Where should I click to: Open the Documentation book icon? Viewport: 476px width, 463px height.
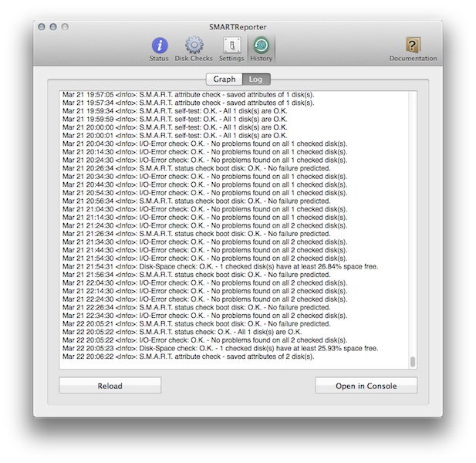coord(413,46)
